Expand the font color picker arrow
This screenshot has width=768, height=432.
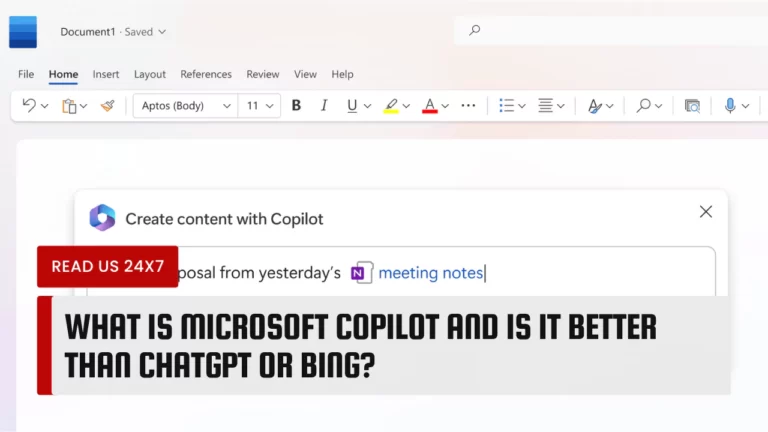(445, 106)
